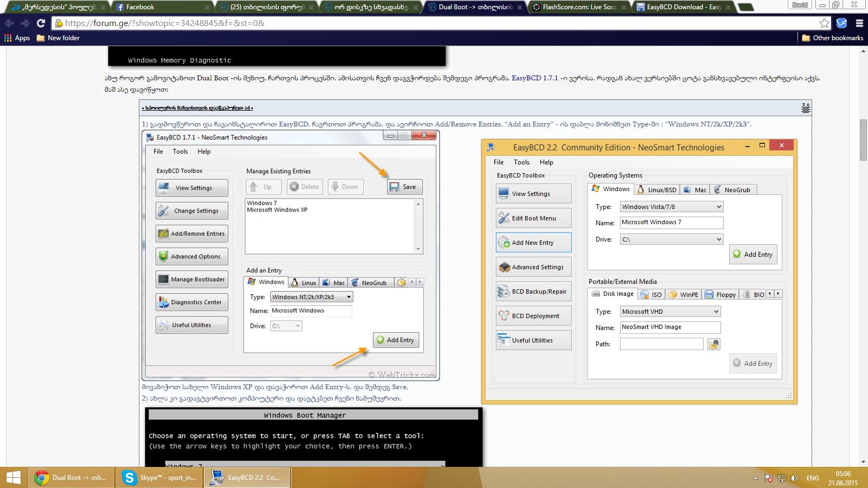The height and width of the screenshot is (488, 868).
Task: Open the New folder bookmark folder
Action: pyautogui.click(x=58, y=38)
